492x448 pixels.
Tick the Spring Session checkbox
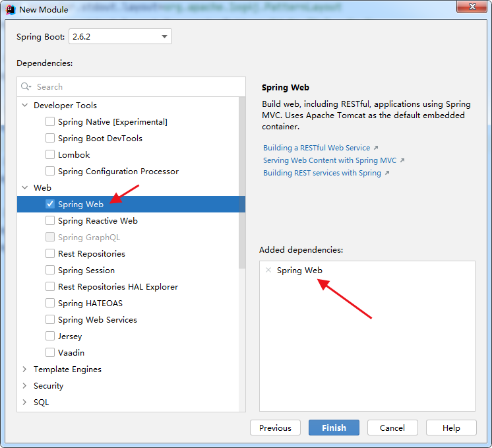tap(50, 270)
